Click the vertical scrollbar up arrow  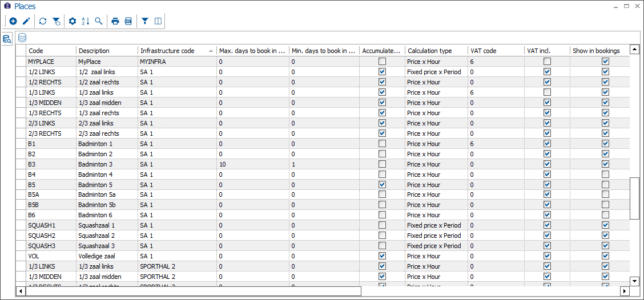tap(634, 50)
